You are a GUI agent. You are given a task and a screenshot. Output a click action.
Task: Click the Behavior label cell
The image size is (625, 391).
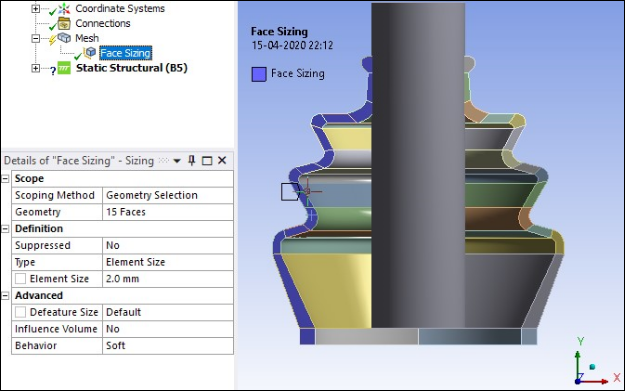(x=57, y=346)
